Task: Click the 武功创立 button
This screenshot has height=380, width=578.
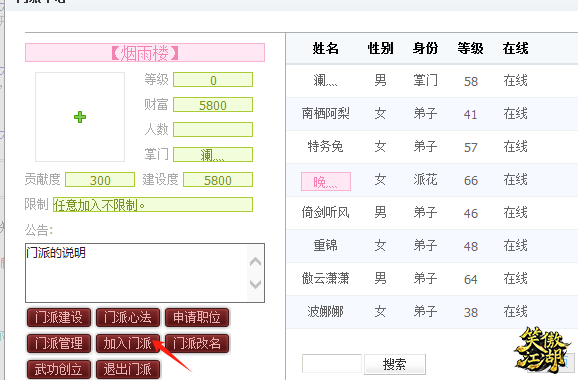Action: tap(59, 369)
